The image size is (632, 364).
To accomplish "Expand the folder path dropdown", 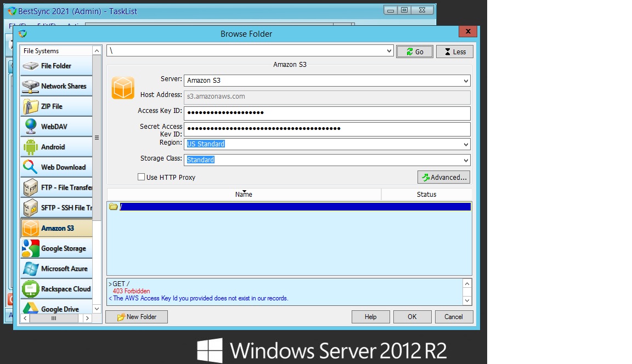I will [x=389, y=51].
